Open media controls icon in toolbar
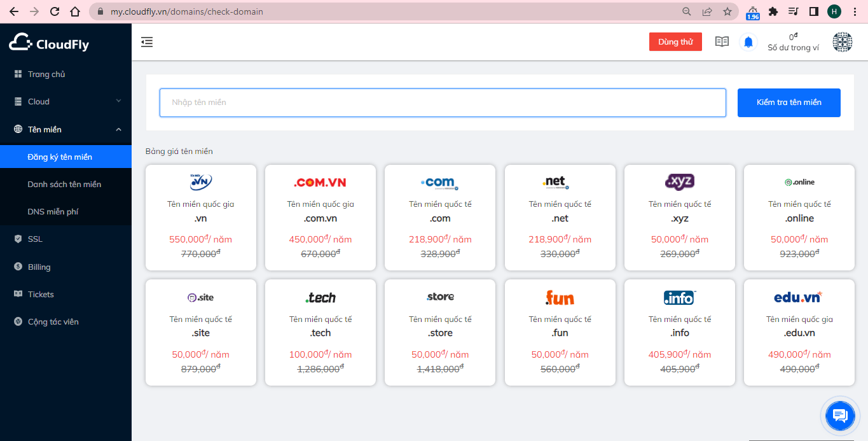The image size is (868, 441). (x=793, y=11)
